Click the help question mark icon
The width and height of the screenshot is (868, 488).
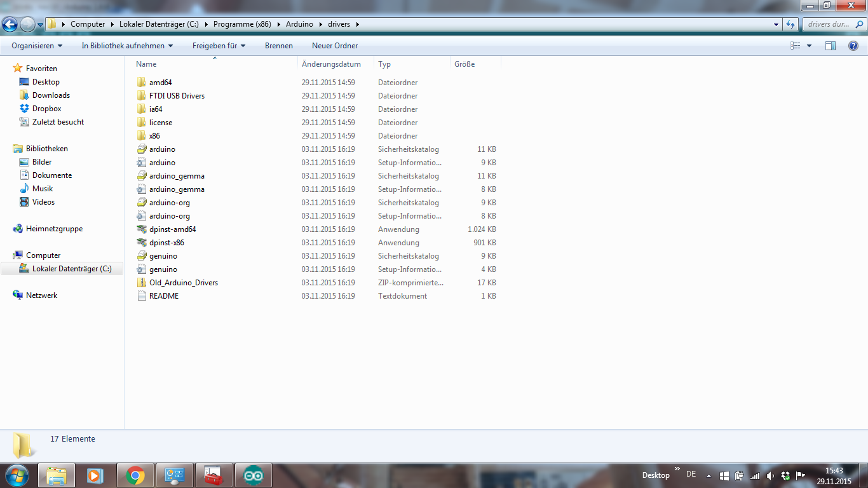tap(853, 46)
